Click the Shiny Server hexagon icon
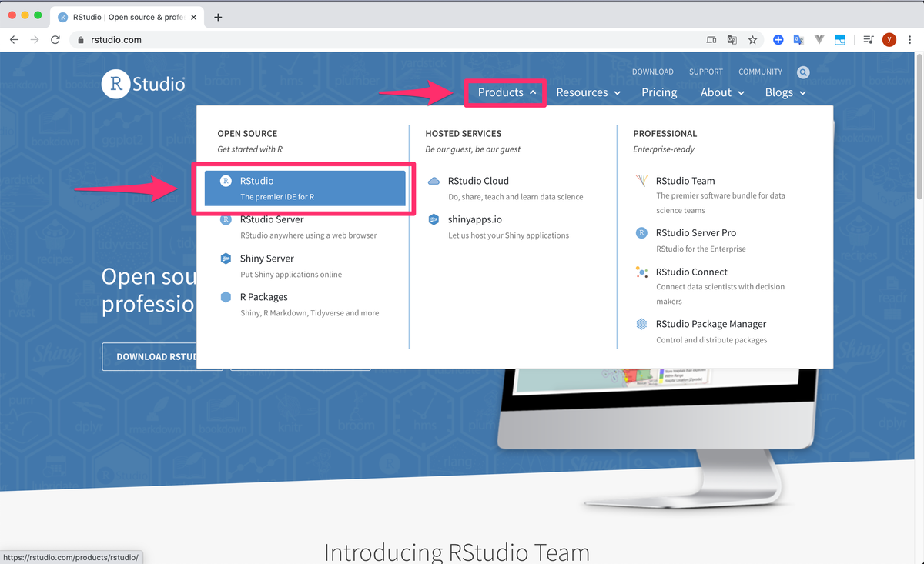The height and width of the screenshot is (564, 924). click(226, 259)
